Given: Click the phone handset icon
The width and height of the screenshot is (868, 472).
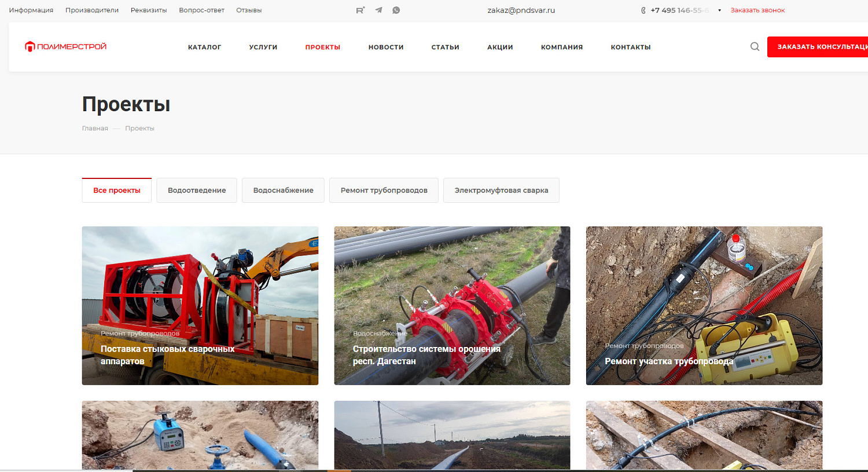Looking at the screenshot, I should pyautogui.click(x=643, y=10).
